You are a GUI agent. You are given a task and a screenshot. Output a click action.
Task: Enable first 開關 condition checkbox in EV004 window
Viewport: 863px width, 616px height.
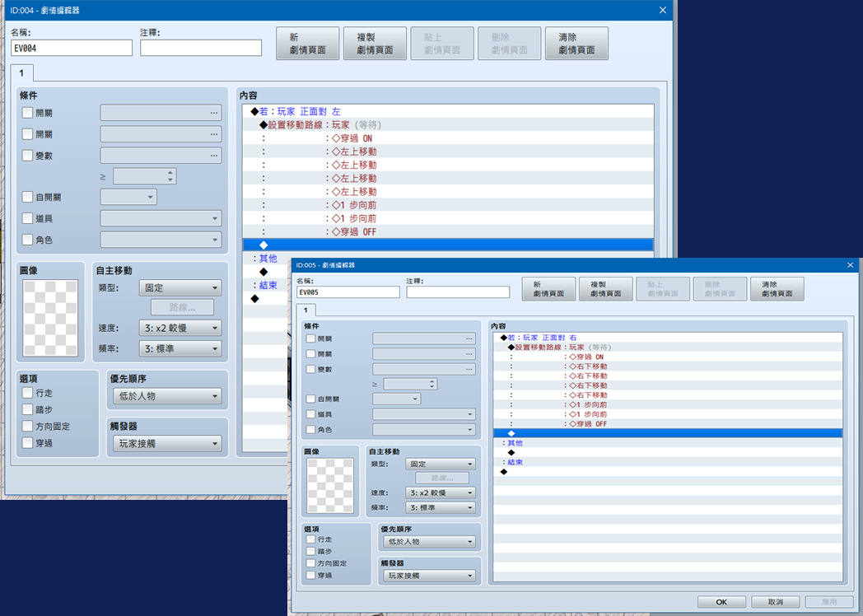pos(27,113)
